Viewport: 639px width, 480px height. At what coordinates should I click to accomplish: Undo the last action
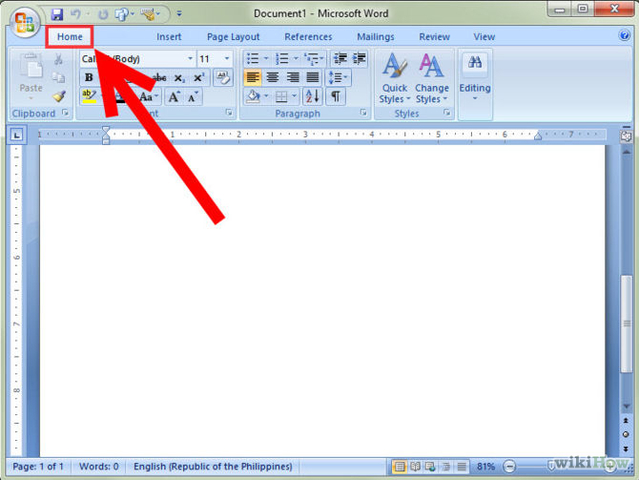click(x=75, y=14)
